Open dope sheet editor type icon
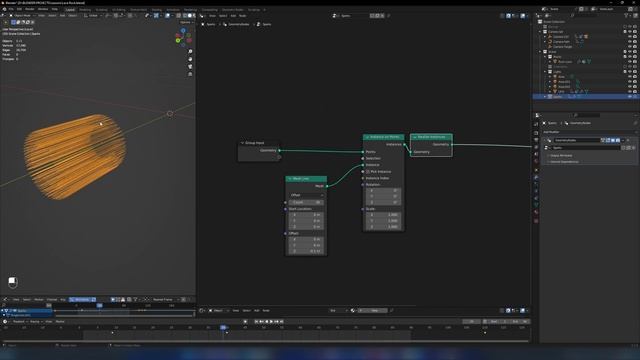Screen dimensions: 640x360 (5, 300)
